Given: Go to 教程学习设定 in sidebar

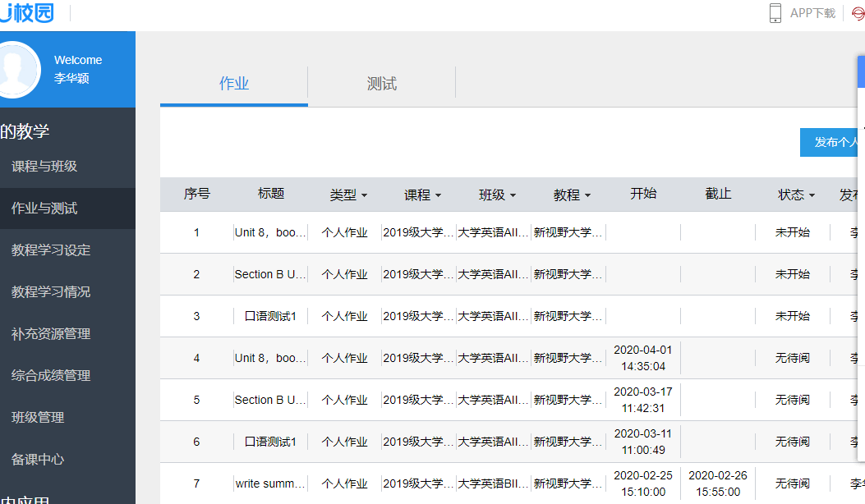Looking at the screenshot, I should [51, 250].
